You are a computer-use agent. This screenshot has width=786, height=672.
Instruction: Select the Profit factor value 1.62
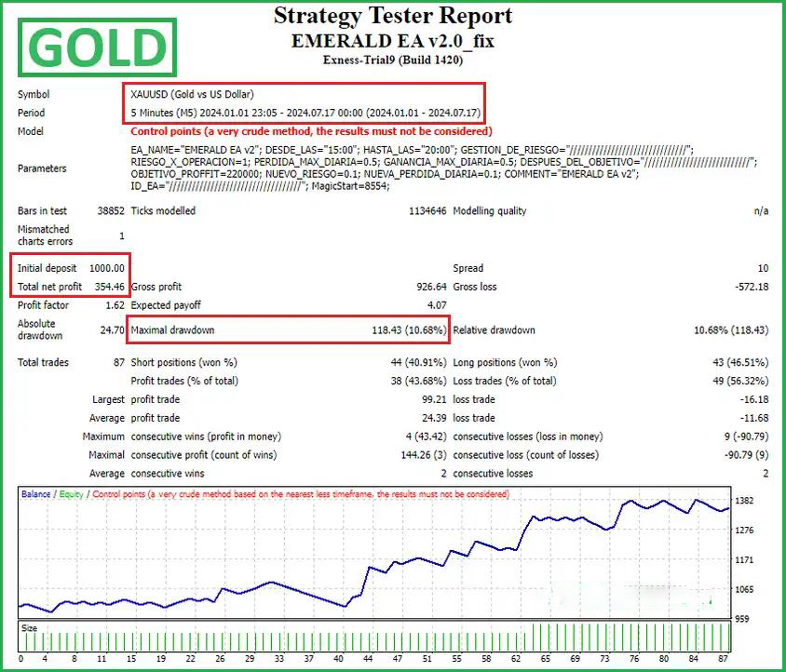point(115,305)
